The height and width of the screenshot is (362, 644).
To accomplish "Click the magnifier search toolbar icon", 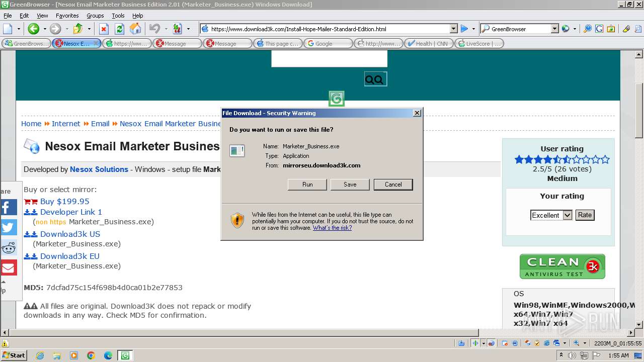I will point(587,29).
